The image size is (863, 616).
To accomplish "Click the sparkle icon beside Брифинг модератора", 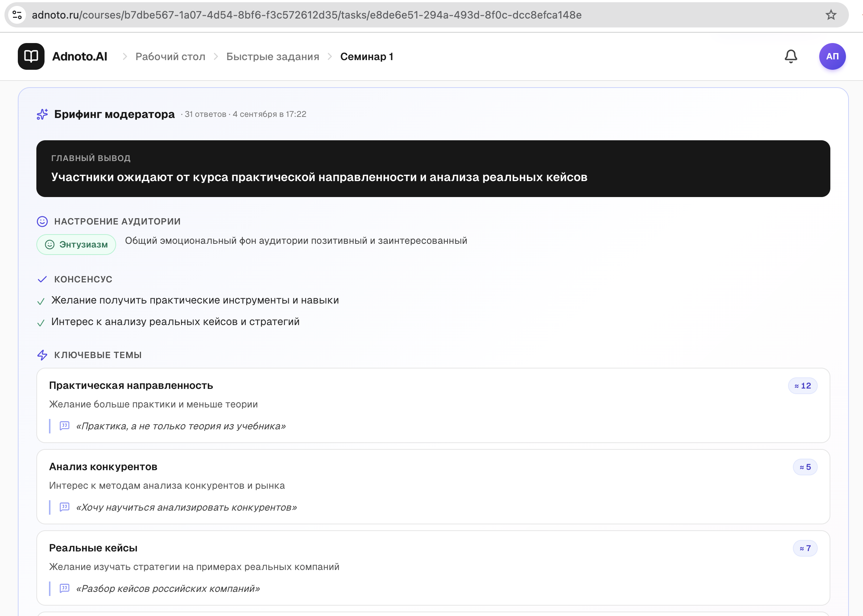I will click(42, 114).
